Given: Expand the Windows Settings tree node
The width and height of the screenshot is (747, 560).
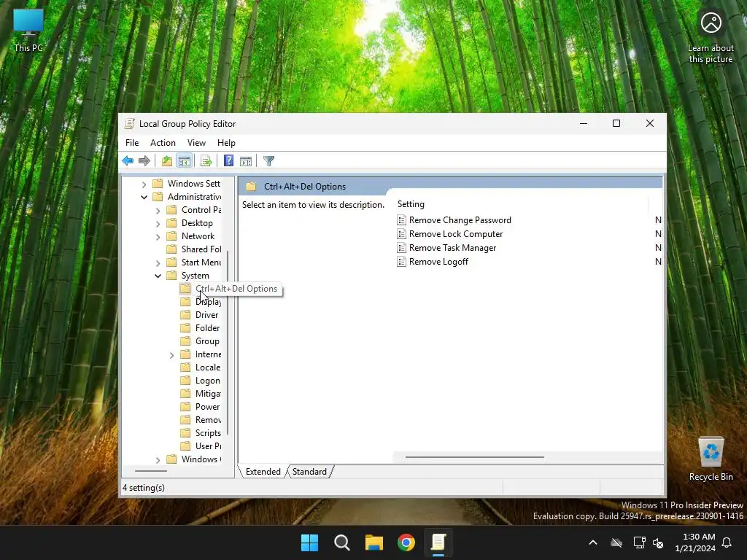Looking at the screenshot, I should pos(144,184).
